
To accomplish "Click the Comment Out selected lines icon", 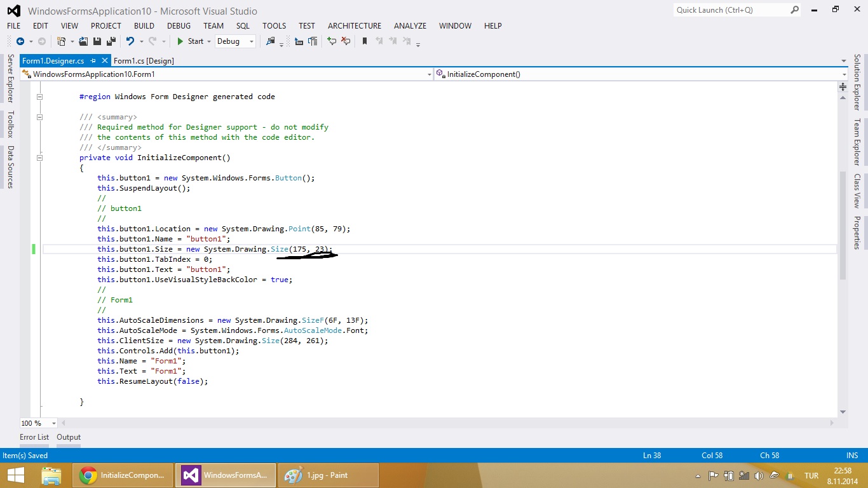I will tap(330, 41).
